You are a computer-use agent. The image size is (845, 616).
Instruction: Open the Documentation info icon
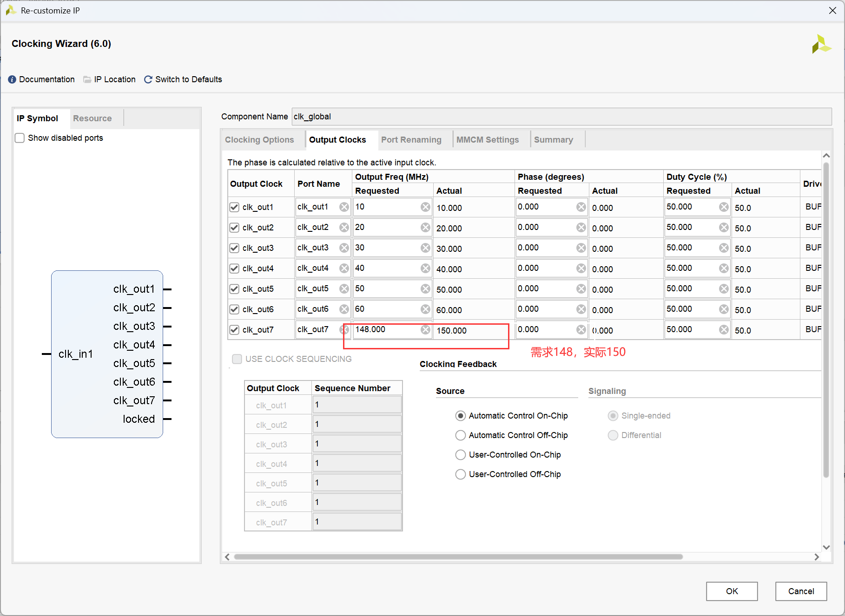pos(12,79)
